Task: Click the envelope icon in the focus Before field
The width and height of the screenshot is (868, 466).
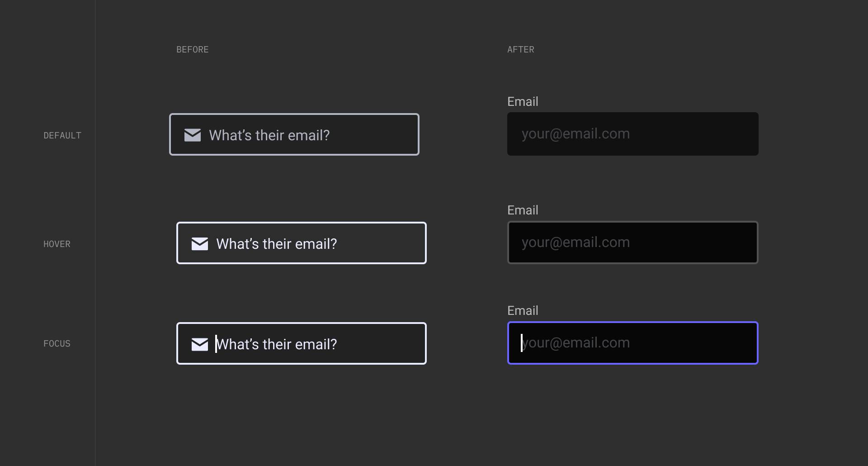Action: pos(200,344)
